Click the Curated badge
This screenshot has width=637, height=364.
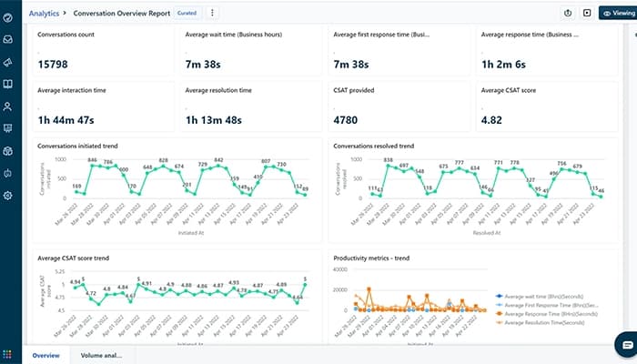(x=187, y=13)
